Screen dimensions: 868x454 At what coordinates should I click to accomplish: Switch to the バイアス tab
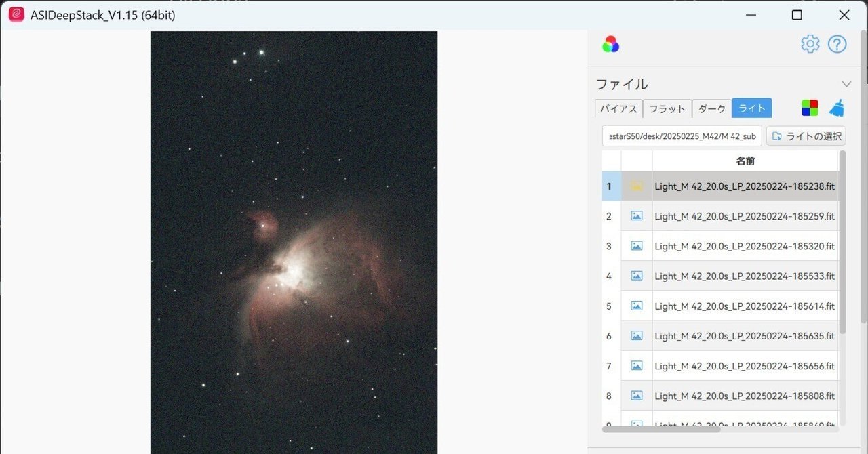(618, 108)
